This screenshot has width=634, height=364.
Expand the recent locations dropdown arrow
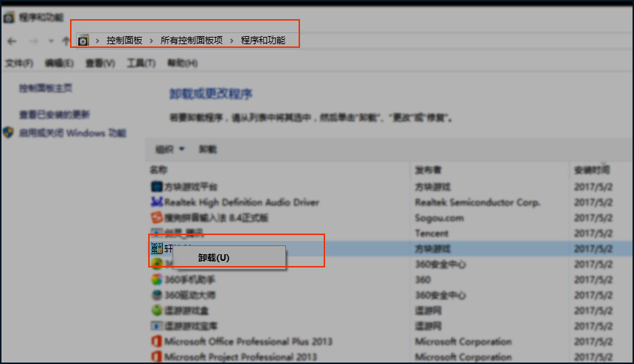pos(50,41)
